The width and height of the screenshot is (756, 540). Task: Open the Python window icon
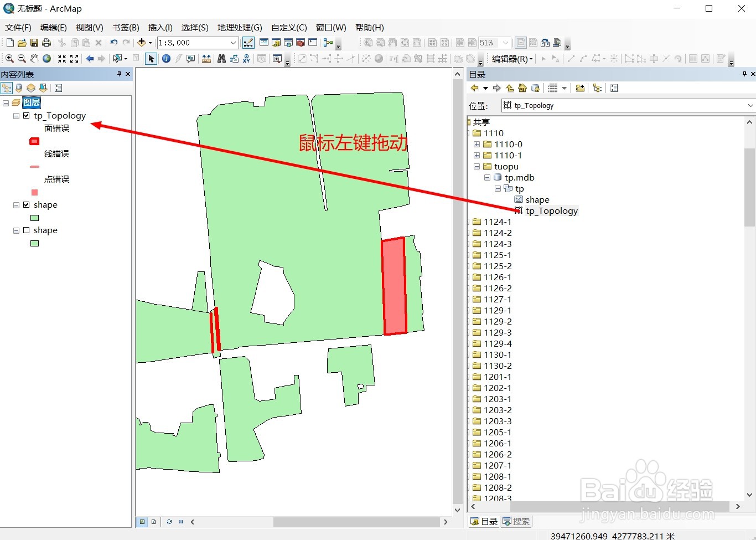(313, 43)
